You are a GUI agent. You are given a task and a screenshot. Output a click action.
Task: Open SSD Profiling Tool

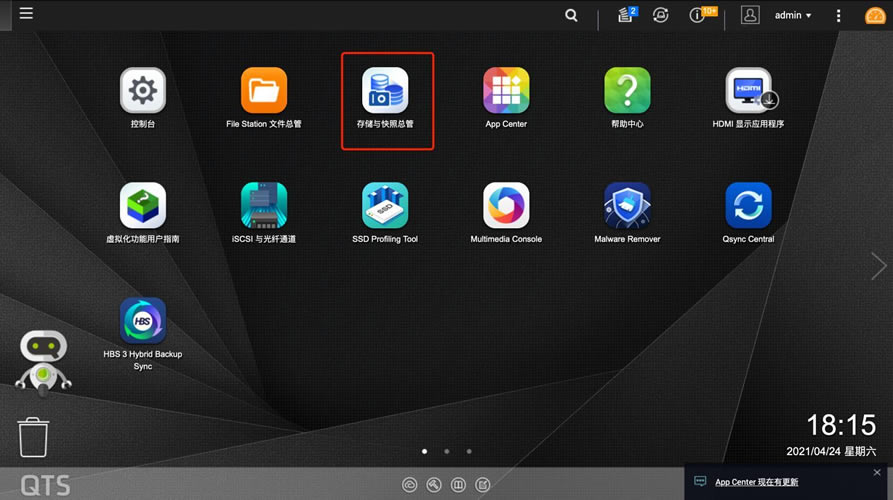click(x=385, y=206)
